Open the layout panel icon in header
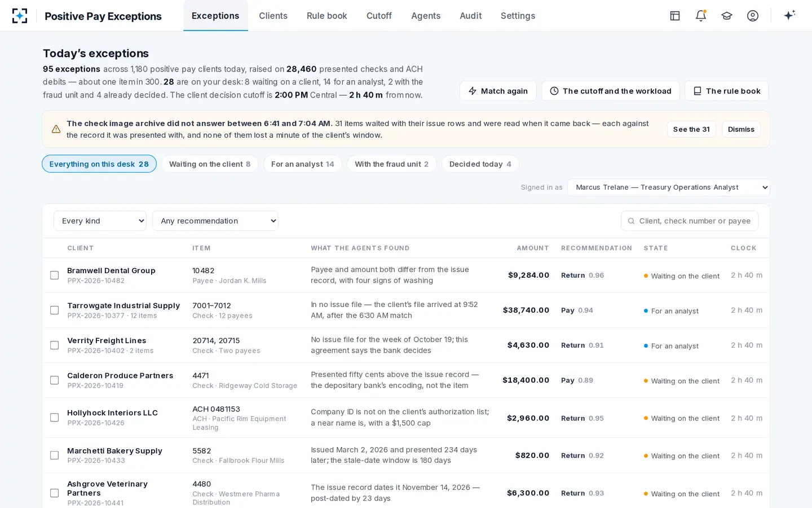This screenshot has height=508, width=812. [675, 16]
